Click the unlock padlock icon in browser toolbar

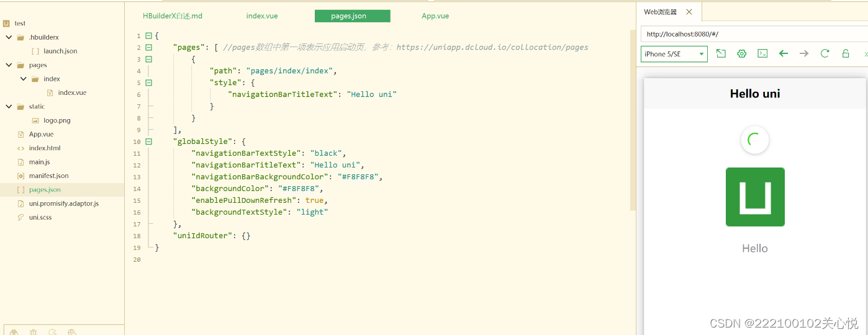click(x=846, y=54)
